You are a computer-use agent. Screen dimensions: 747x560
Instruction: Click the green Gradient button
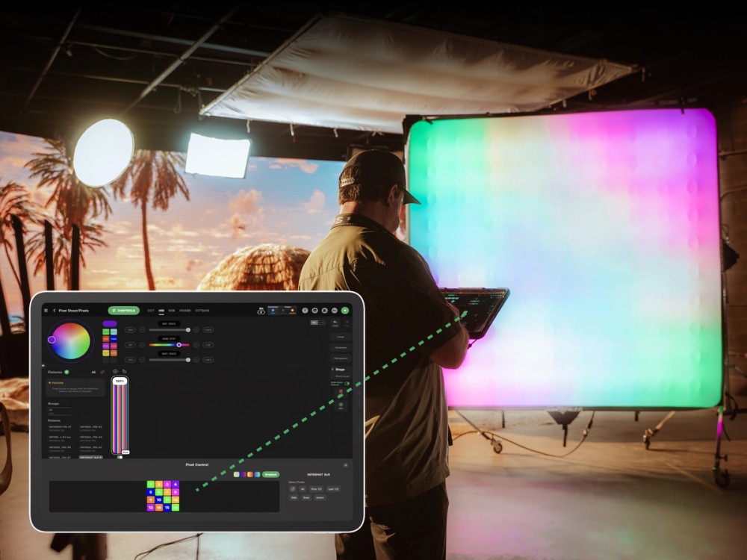coord(270,474)
